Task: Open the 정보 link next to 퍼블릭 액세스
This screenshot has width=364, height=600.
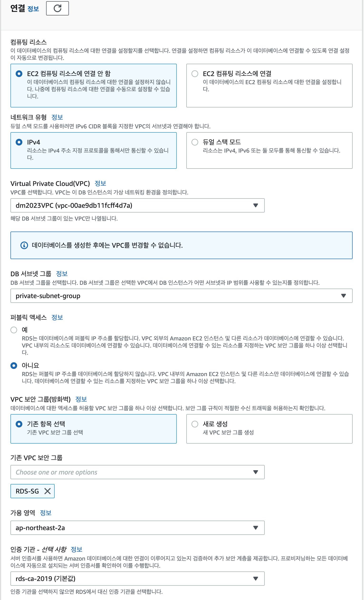Action: [57, 317]
